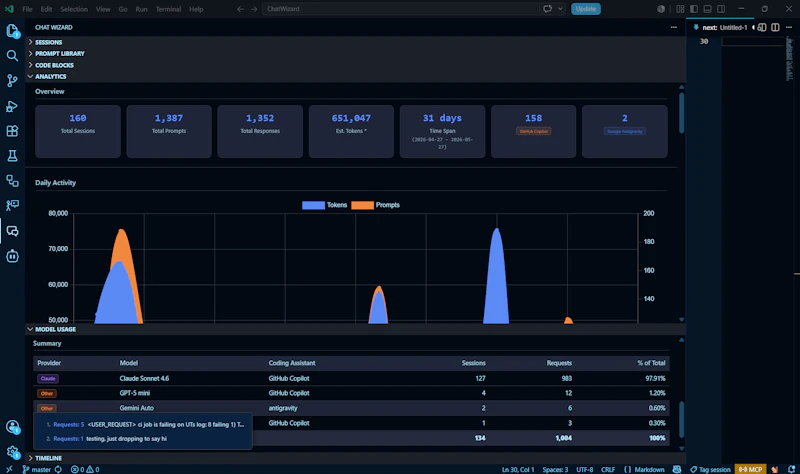800x474 pixels.
Task: Expand the Code Blocks section
Action: click(x=355, y=65)
